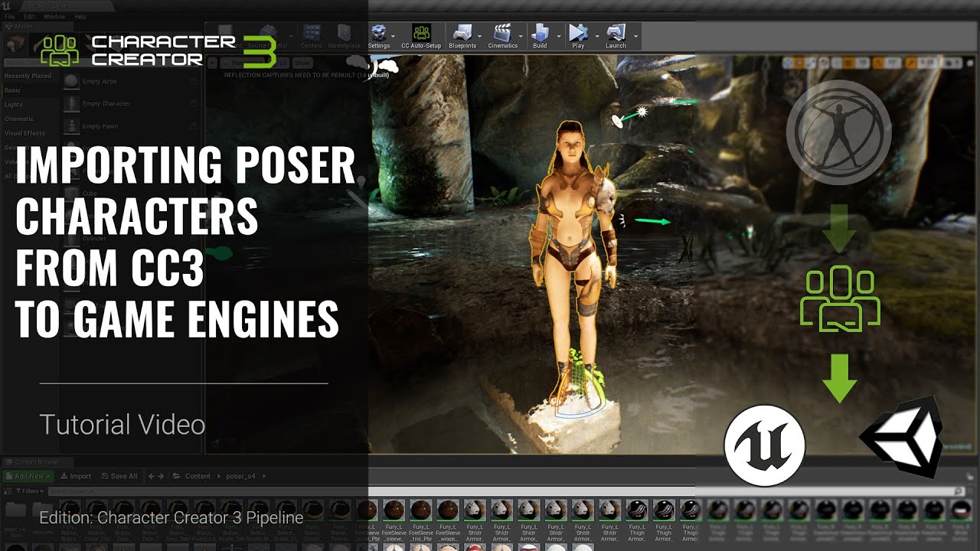Click the Import button

point(76,476)
